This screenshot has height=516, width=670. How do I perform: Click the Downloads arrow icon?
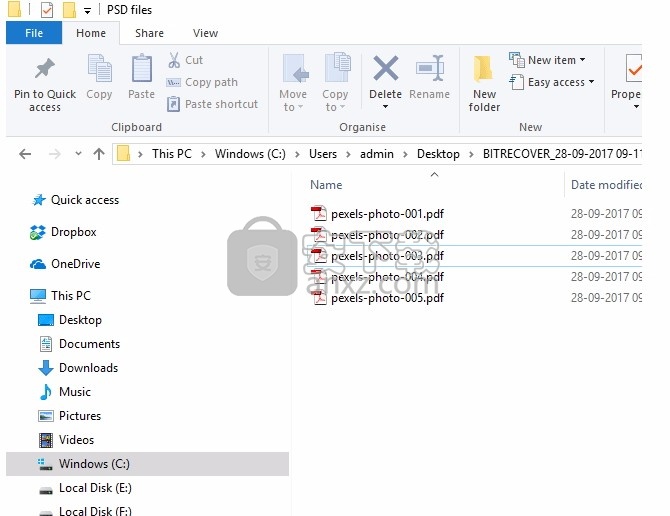tap(46, 368)
